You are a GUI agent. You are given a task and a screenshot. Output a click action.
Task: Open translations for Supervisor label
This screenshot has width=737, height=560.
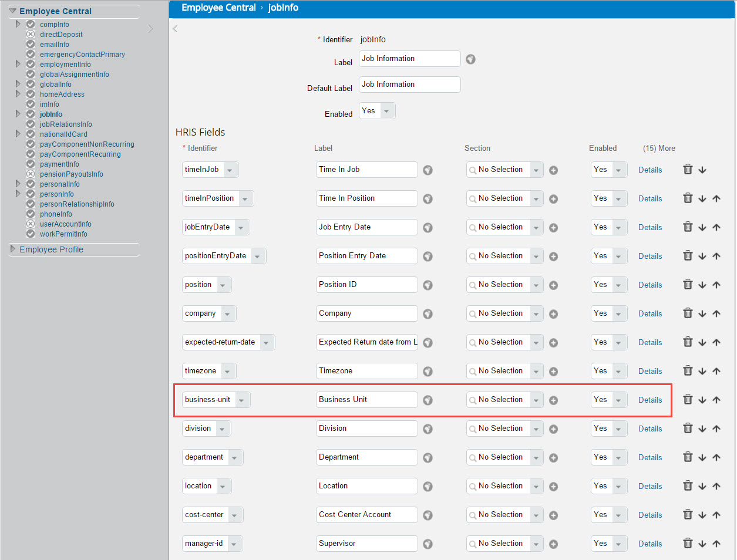pos(428,544)
